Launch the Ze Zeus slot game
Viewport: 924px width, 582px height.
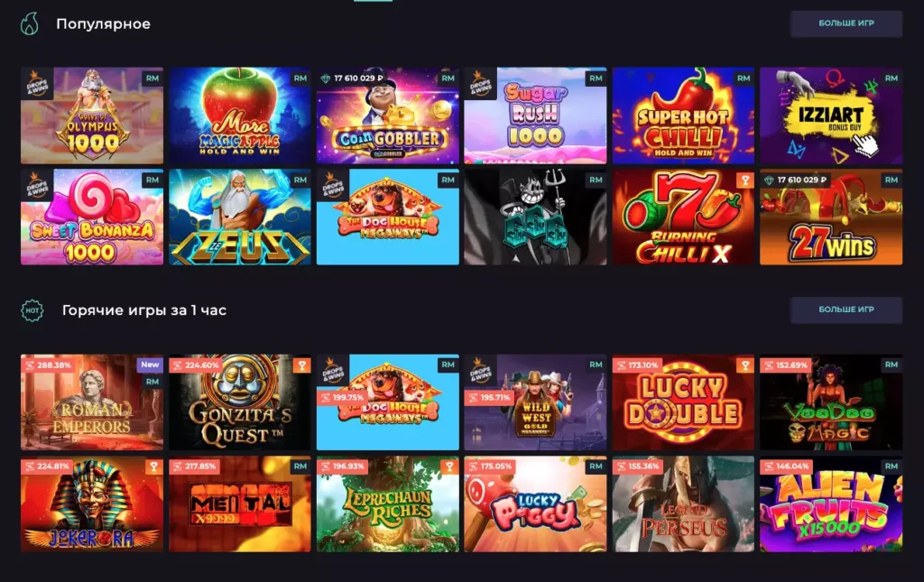pyautogui.click(x=240, y=217)
